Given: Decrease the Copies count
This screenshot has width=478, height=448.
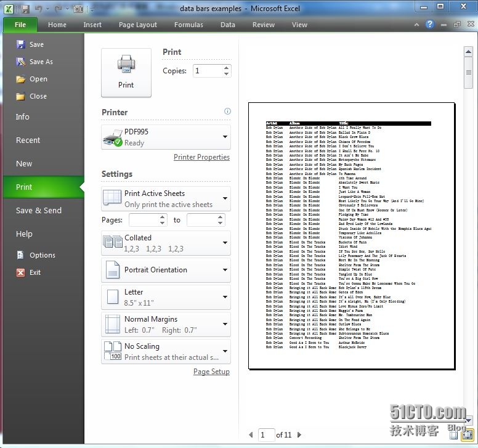Looking at the screenshot, I should click(x=226, y=73).
